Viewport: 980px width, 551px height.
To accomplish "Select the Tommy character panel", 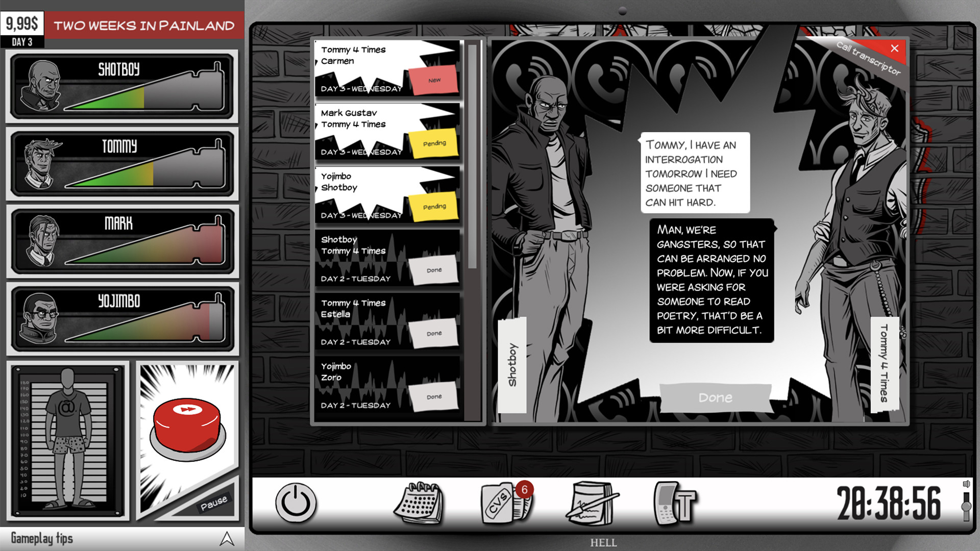I will [122, 163].
